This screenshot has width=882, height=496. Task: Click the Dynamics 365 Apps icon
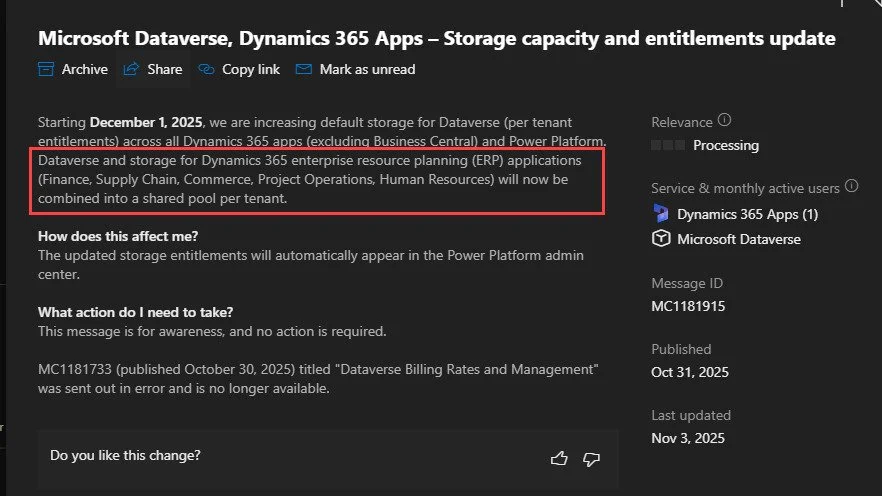click(x=661, y=214)
